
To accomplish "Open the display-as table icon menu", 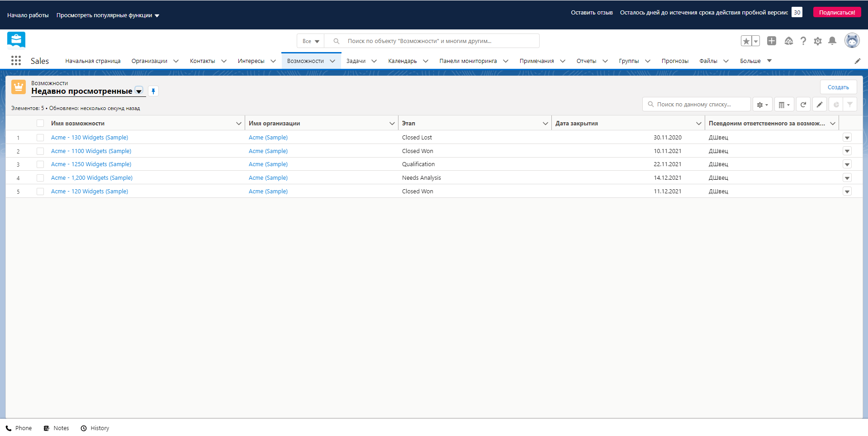I will [x=784, y=105].
